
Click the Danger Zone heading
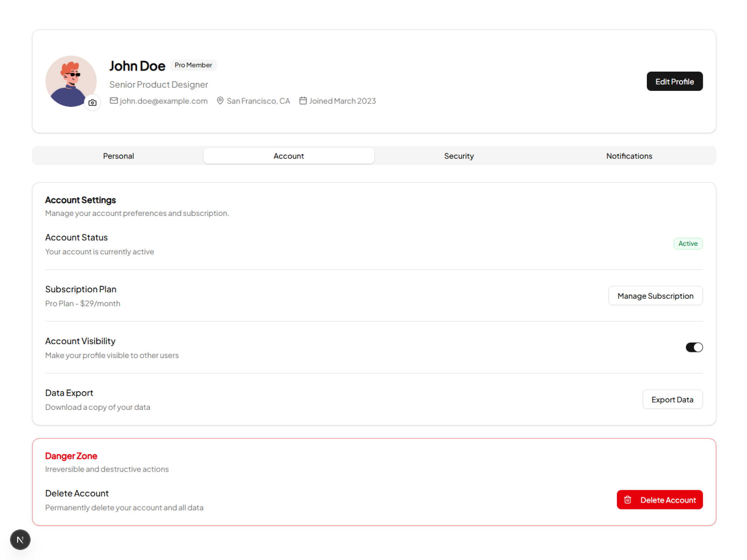point(71,456)
